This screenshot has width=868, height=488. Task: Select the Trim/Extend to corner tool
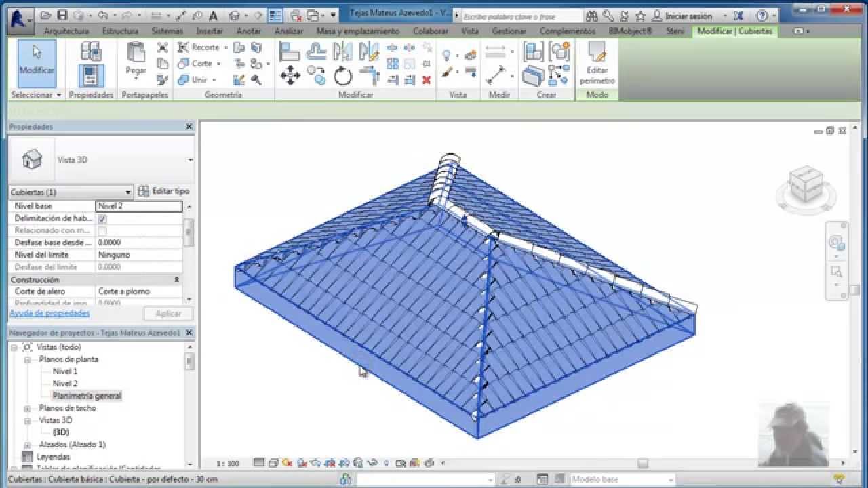coord(370,75)
